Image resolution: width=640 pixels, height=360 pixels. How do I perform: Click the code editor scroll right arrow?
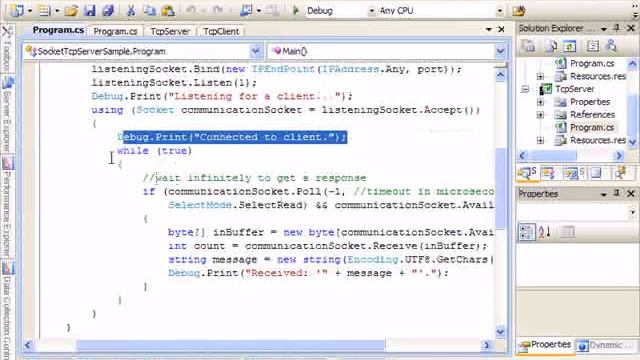(x=486, y=345)
